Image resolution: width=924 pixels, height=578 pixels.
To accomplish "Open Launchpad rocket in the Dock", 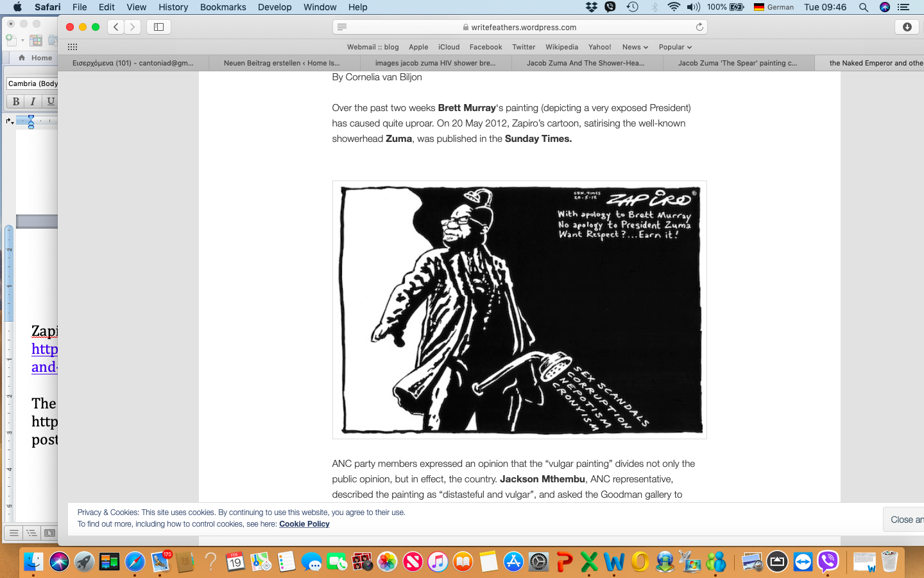I will 84,562.
